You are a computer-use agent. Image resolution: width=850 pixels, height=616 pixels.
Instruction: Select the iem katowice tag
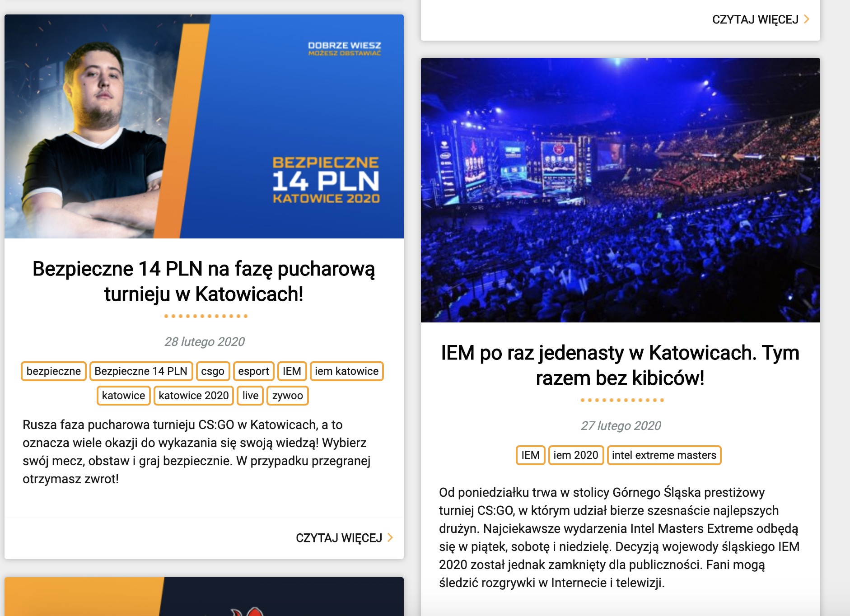[347, 371]
